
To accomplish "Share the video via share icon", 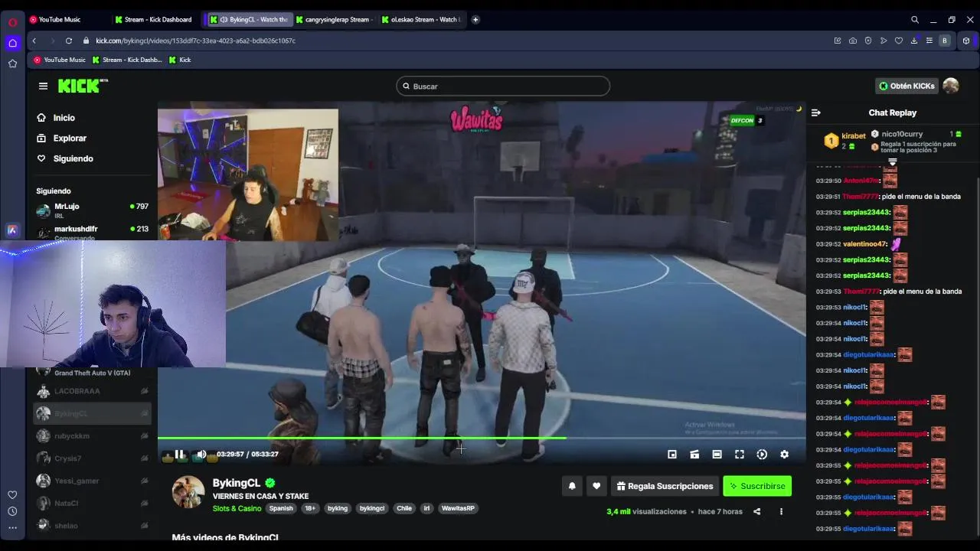I will click(x=757, y=512).
